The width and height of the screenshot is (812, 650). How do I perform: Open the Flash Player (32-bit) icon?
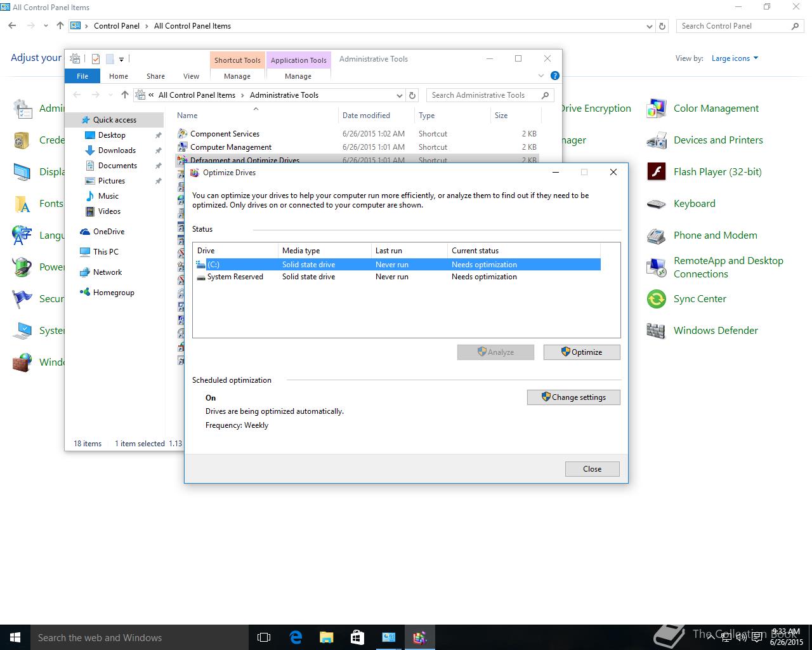(656, 172)
